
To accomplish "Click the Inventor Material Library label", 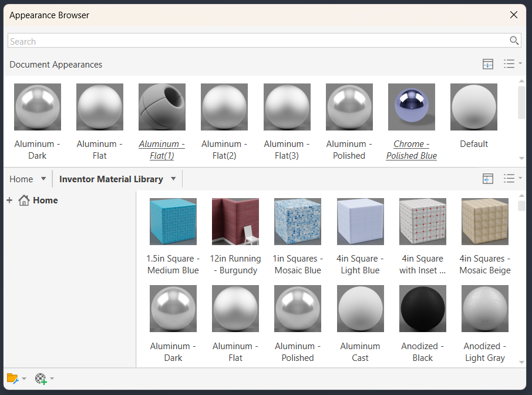I will point(112,179).
